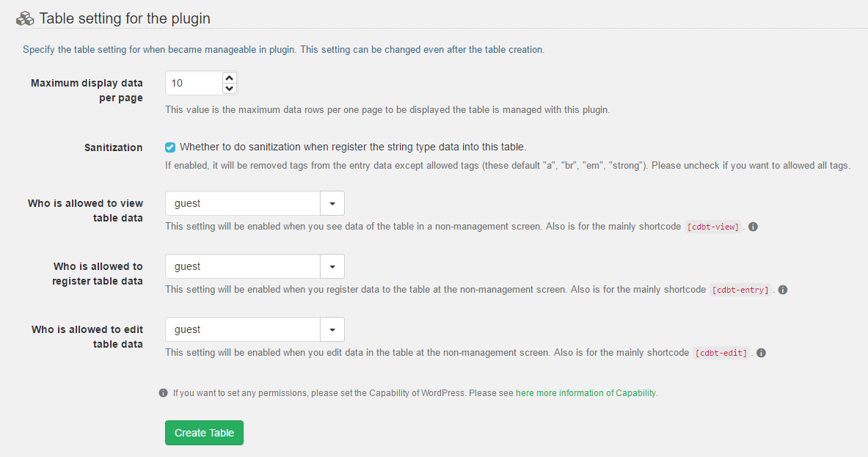The height and width of the screenshot is (457, 868).
Task: Click the guest field for view table data
Action: click(x=243, y=203)
